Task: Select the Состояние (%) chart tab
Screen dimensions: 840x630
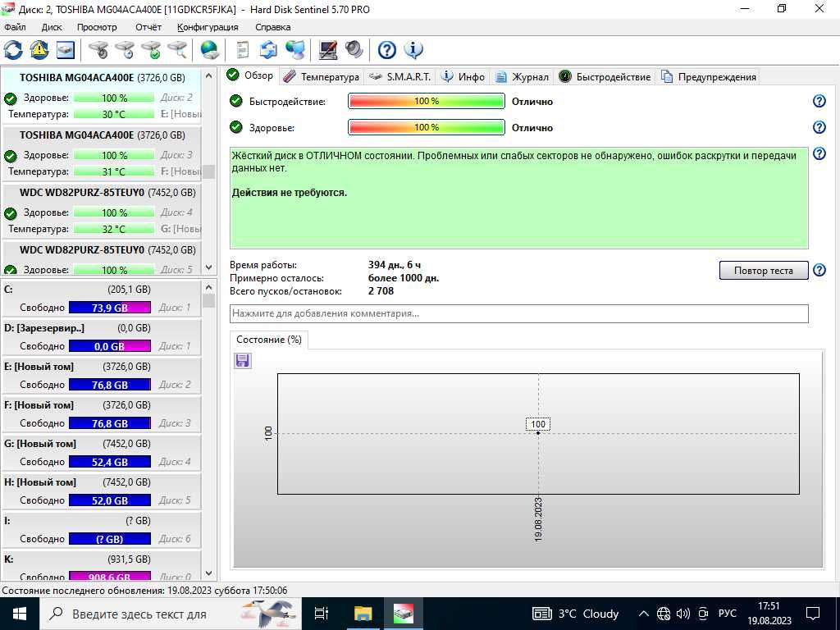Action: (269, 340)
